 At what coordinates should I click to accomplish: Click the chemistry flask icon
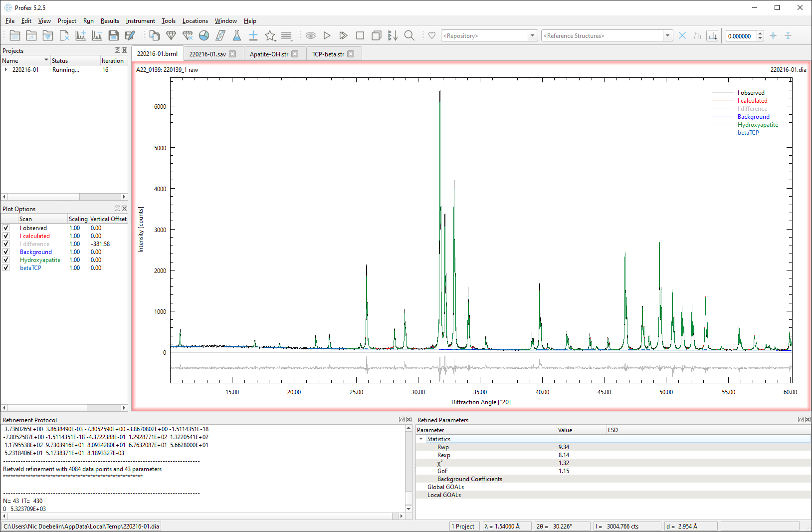[x=237, y=36]
